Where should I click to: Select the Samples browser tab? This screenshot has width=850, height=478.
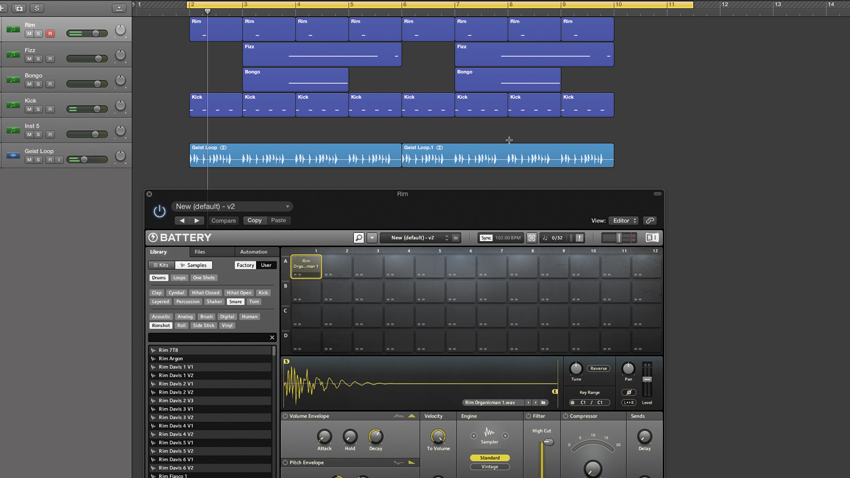(194, 265)
